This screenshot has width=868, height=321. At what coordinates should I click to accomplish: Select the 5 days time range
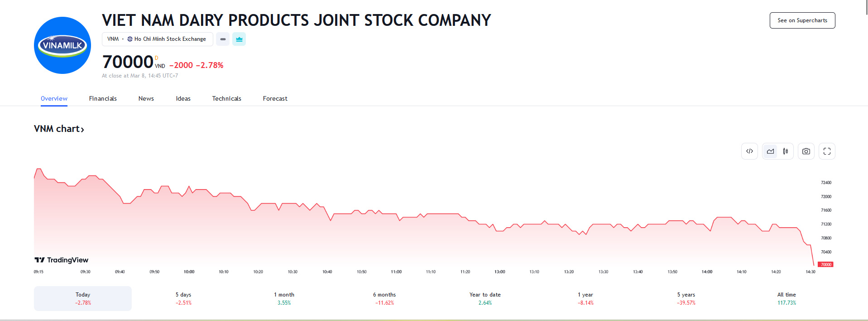183,298
